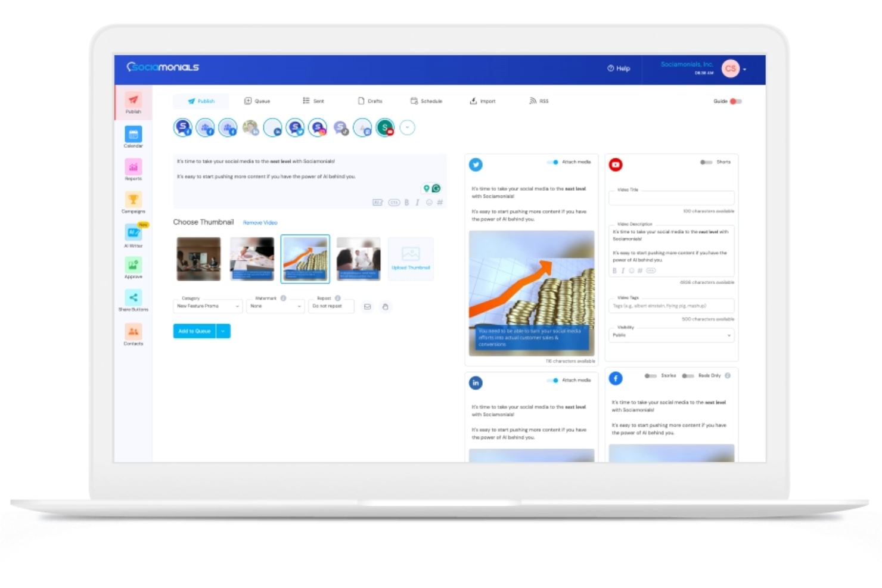Insert an emoji into the post text
This screenshot has height=588, width=882.
(x=430, y=203)
